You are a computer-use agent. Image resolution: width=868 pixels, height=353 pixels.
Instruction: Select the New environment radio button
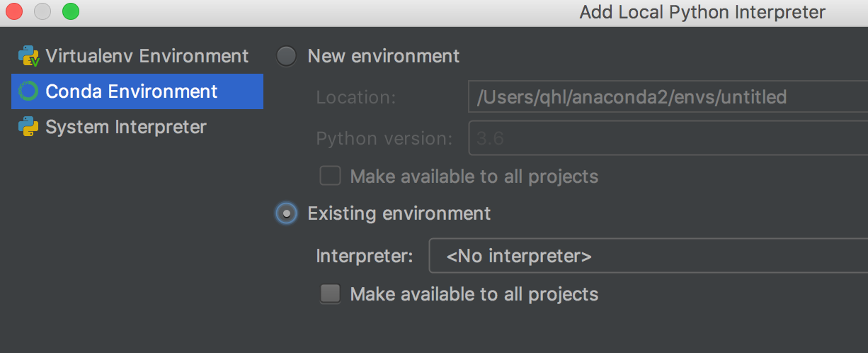pos(286,56)
